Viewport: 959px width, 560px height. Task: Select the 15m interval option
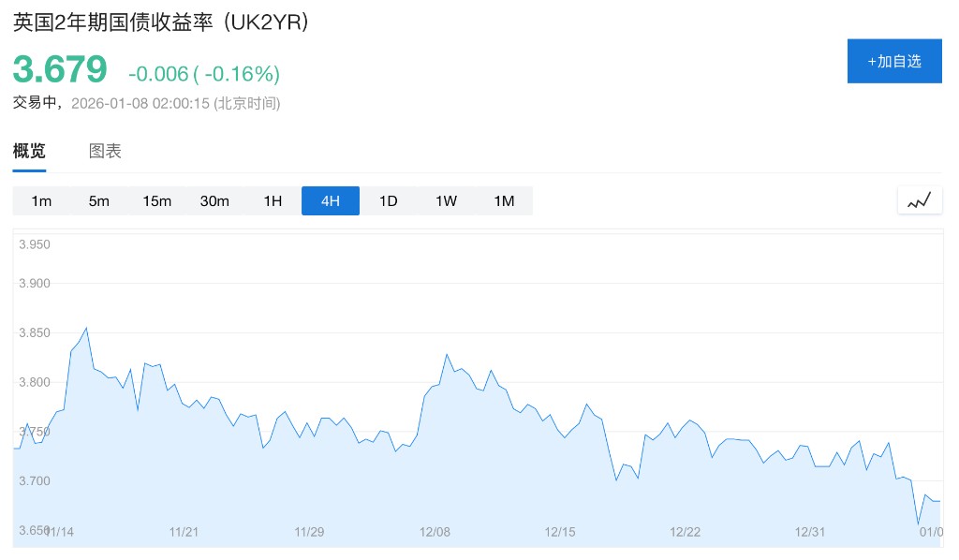coord(156,201)
